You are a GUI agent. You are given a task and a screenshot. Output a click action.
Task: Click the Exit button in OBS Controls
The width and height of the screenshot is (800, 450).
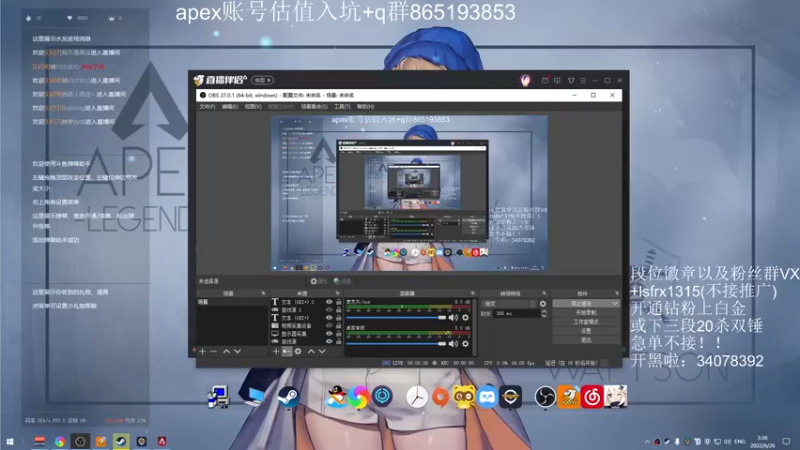pos(586,340)
